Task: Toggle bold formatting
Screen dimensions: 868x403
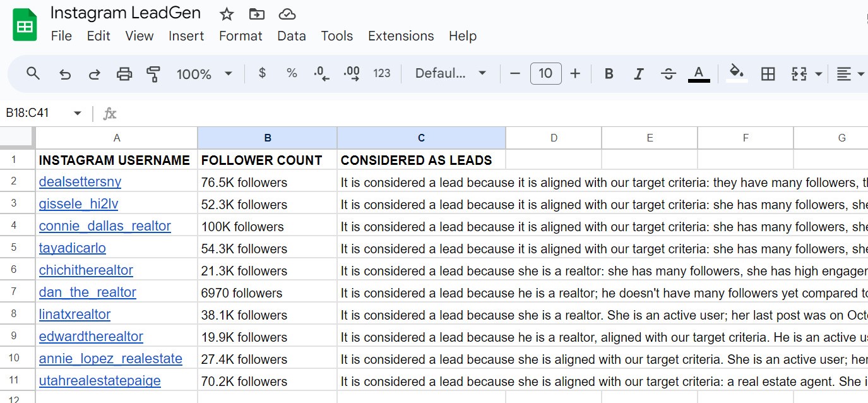Action: point(609,74)
